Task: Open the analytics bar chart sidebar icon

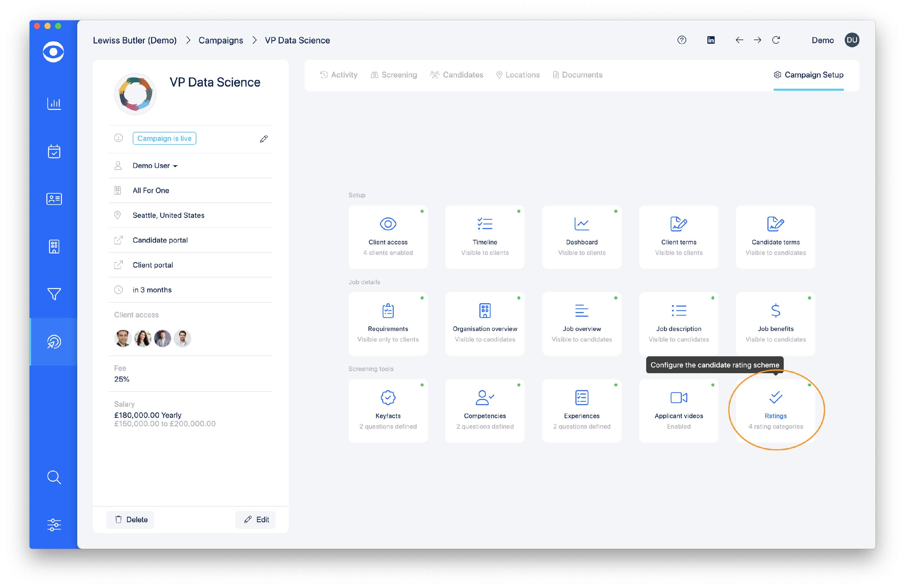Action: [54, 103]
